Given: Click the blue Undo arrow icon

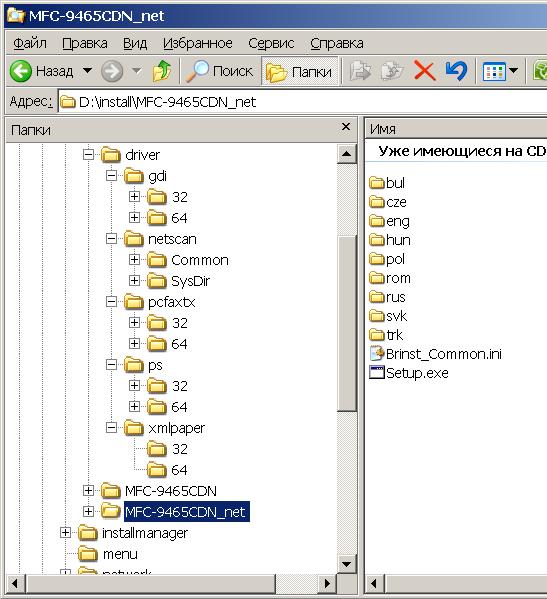Looking at the screenshot, I should (456, 71).
